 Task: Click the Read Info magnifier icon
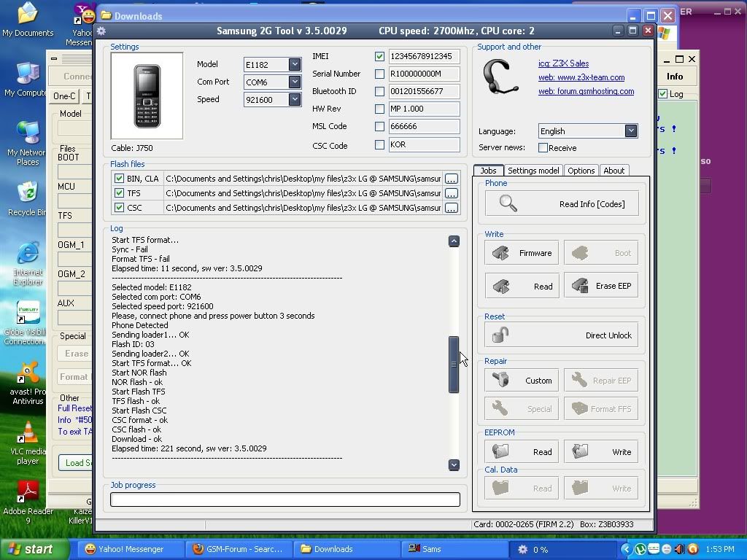coord(508,204)
